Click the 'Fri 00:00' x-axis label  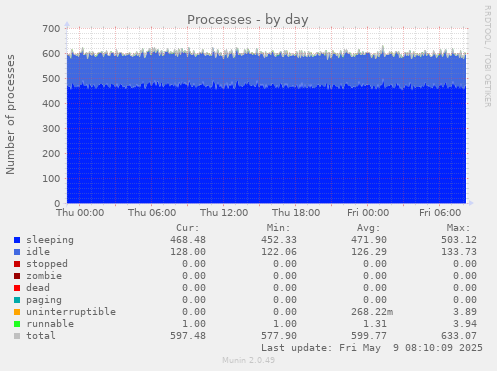point(368,213)
